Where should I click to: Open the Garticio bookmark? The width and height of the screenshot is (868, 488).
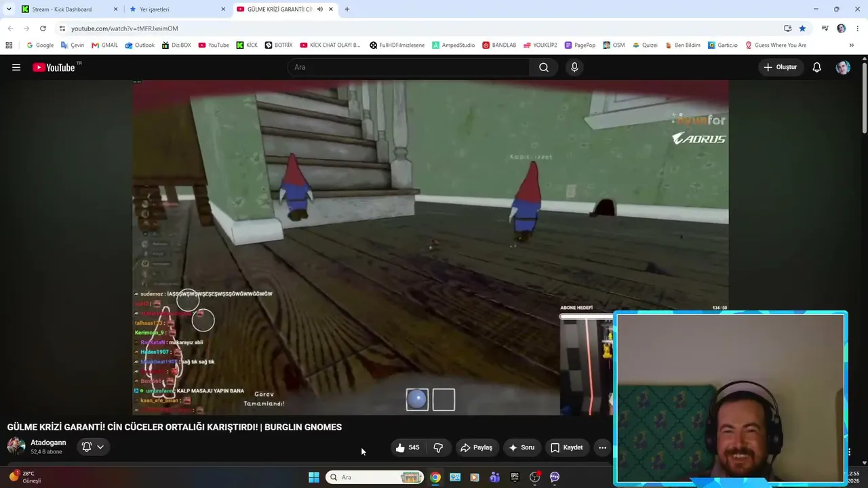pyautogui.click(x=723, y=45)
